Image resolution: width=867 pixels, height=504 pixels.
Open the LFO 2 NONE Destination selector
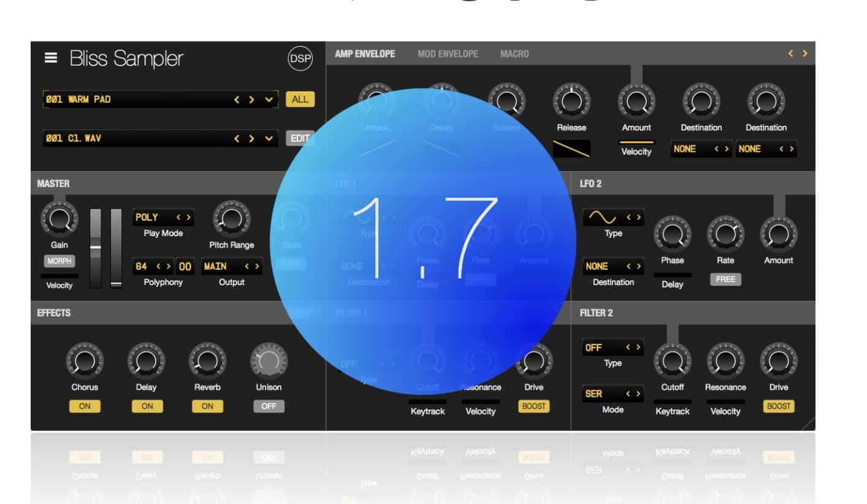613,267
